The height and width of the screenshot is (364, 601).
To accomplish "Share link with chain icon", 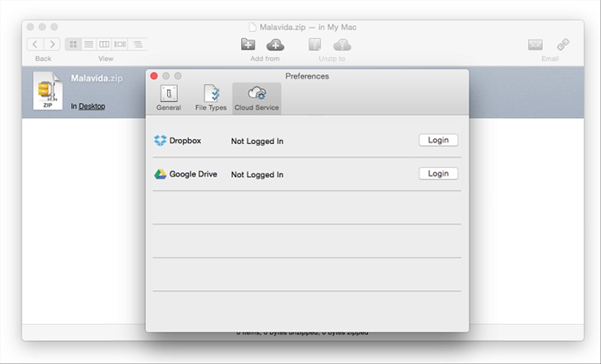I will (x=563, y=44).
